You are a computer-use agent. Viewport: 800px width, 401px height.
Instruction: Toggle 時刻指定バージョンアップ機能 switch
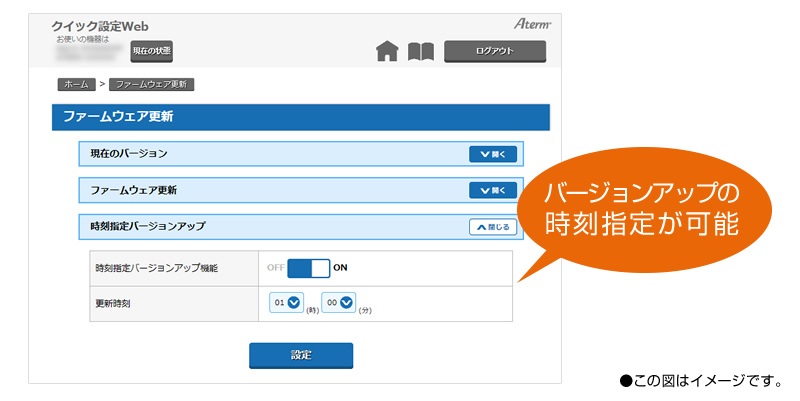[308, 268]
